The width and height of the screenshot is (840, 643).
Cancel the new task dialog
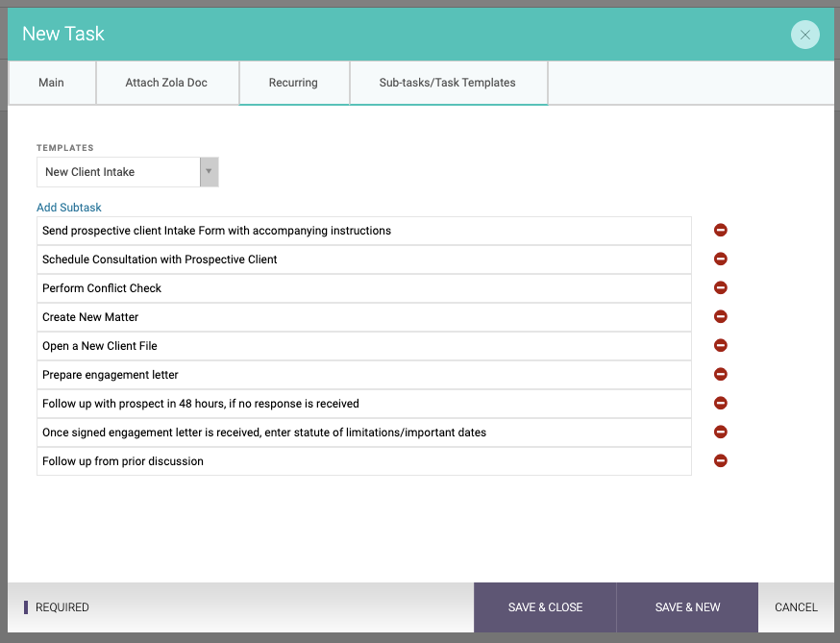(796, 607)
